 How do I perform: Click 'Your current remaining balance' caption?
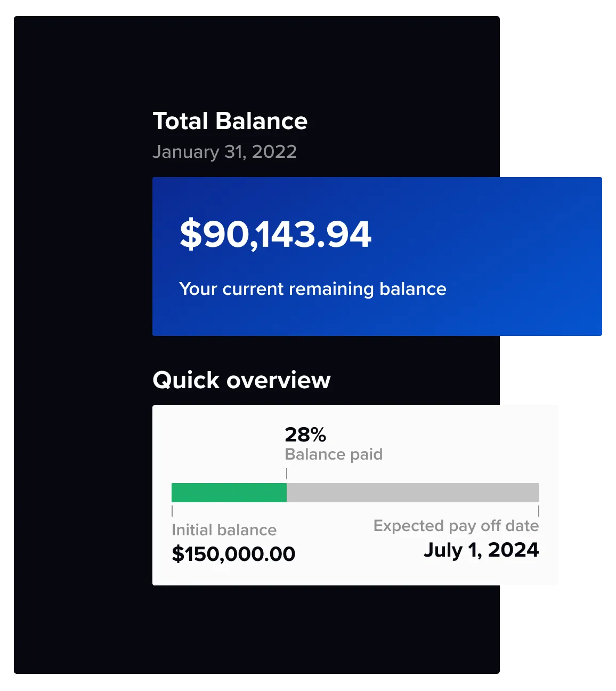[x=313, y=289]
